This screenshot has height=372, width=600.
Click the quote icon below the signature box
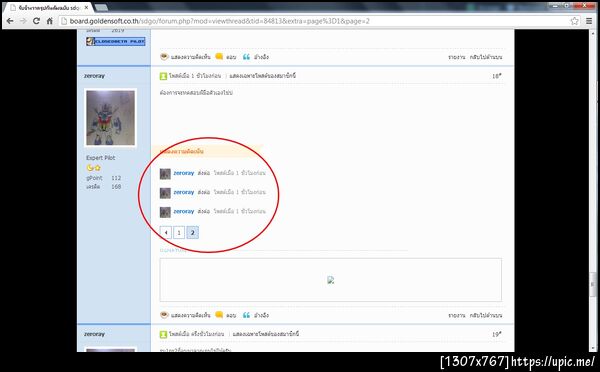(x=246, y=315)
